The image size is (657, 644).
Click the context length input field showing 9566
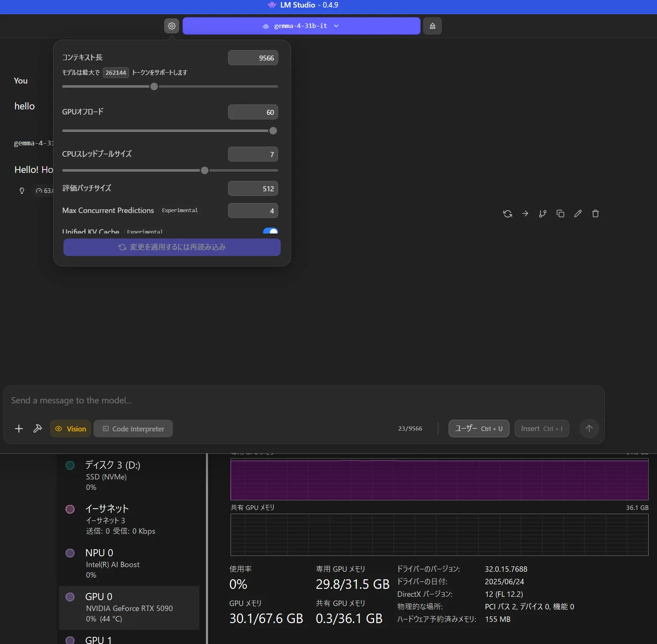click(253, 58)
